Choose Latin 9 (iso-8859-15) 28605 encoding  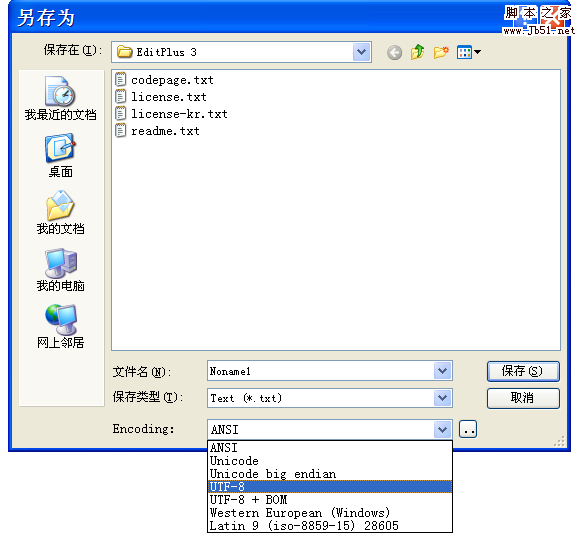(x=330, y=526)
